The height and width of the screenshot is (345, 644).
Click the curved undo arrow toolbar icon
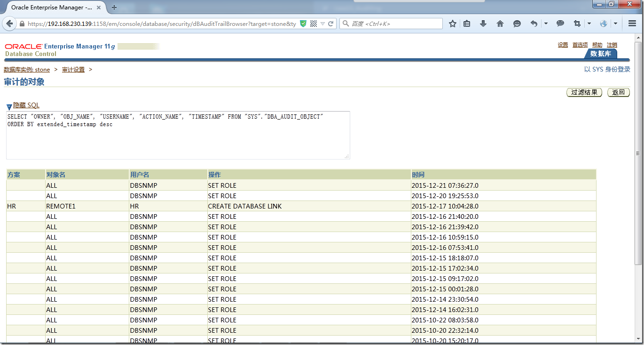click(x=534, y=24)
